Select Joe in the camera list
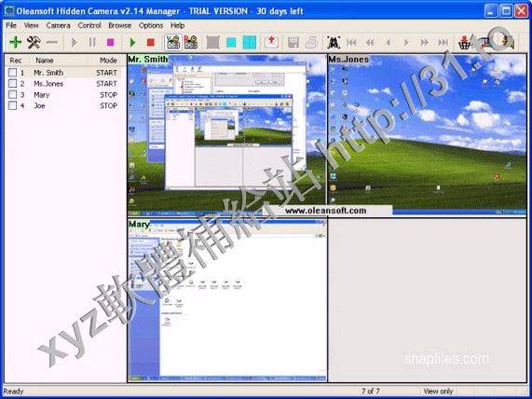 (x=39, y=105)
